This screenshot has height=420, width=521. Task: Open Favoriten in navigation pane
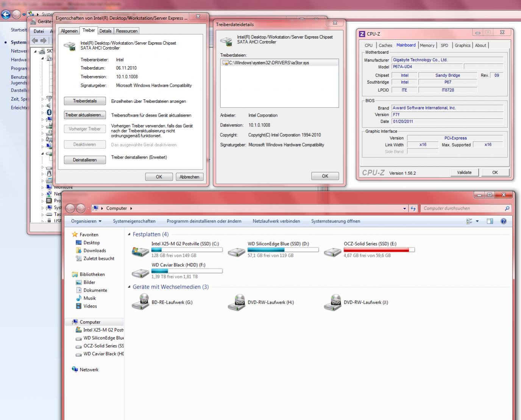pyautogui.click(x=89, y=235)
